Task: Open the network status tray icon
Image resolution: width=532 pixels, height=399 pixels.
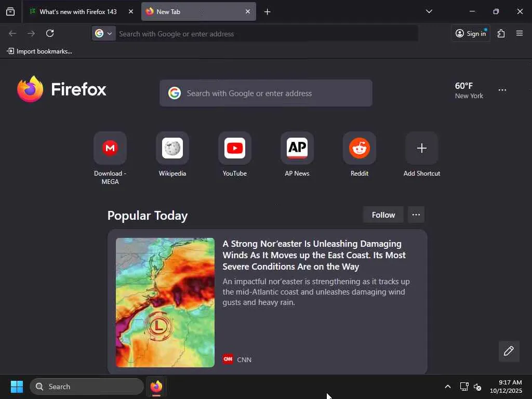Action: [x=464, y=387]
